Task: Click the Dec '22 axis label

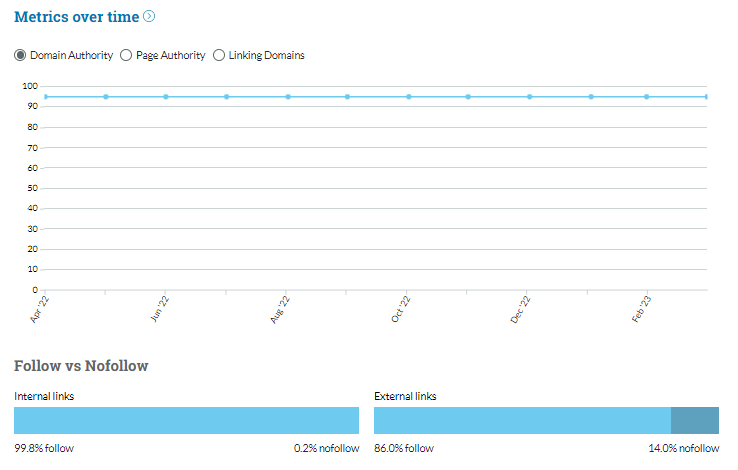Action: click(521, 310)
